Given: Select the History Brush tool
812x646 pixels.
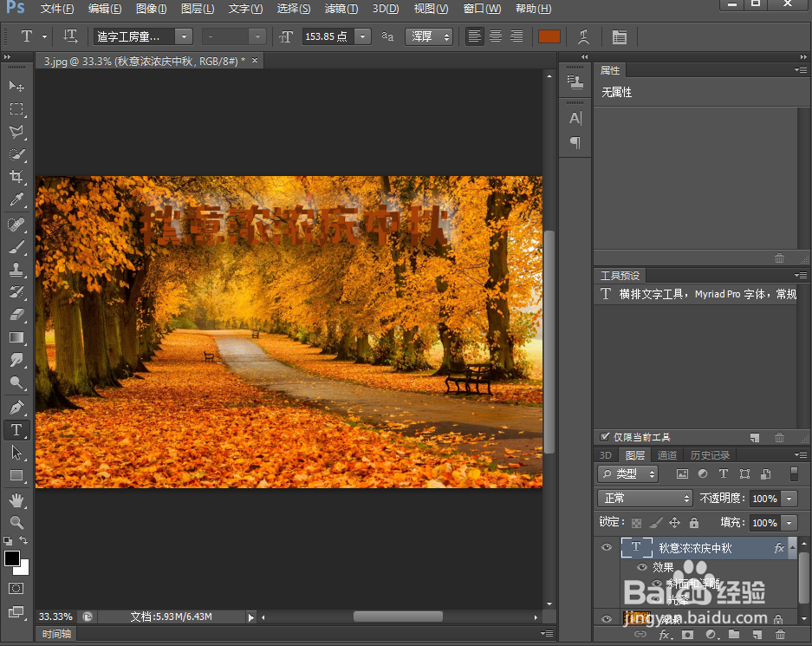Looking at the screenshot, I should pyautogui.click(x=16, y=292).
